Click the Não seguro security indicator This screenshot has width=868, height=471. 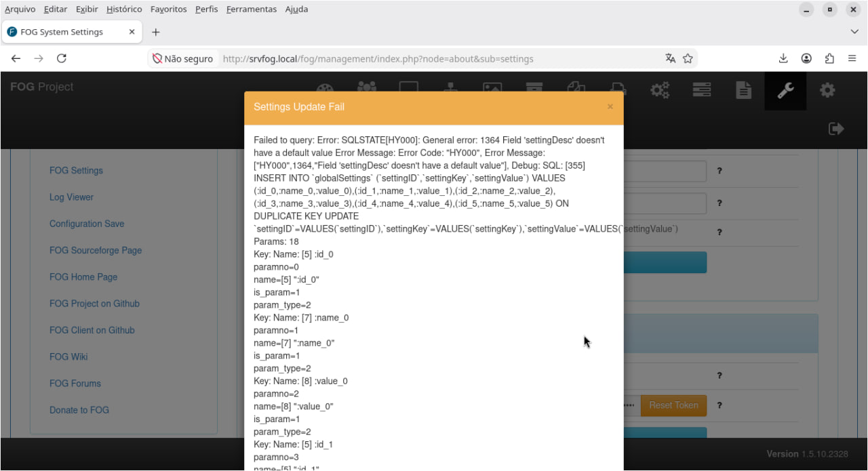183,59
